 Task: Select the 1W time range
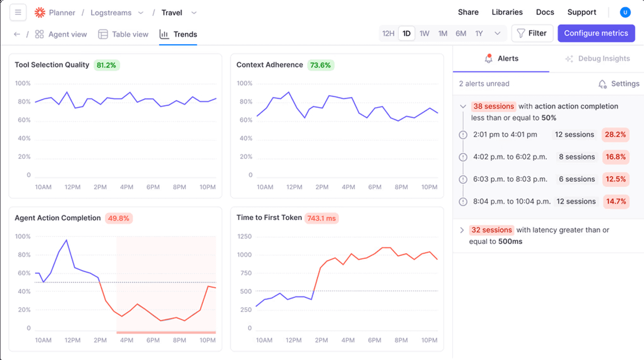[x=424, y=34]
